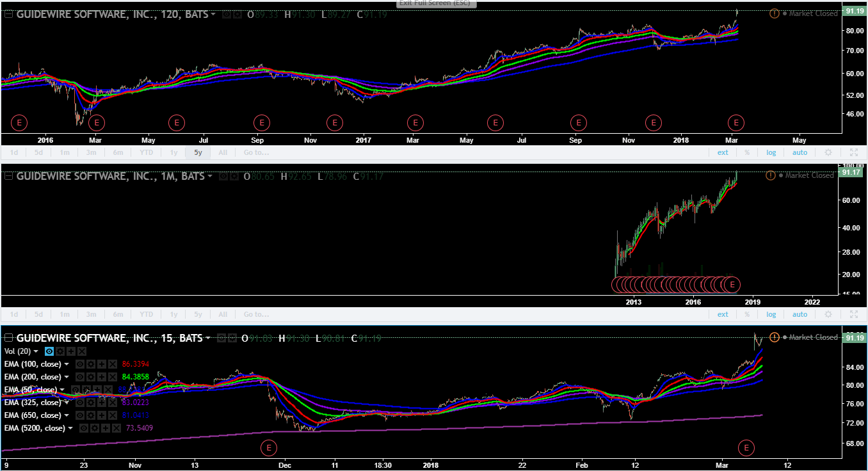This screenshot has width=868, height=471.
Task: Collapse legend box of the 1M BATS chart
Action: (8, 175)
